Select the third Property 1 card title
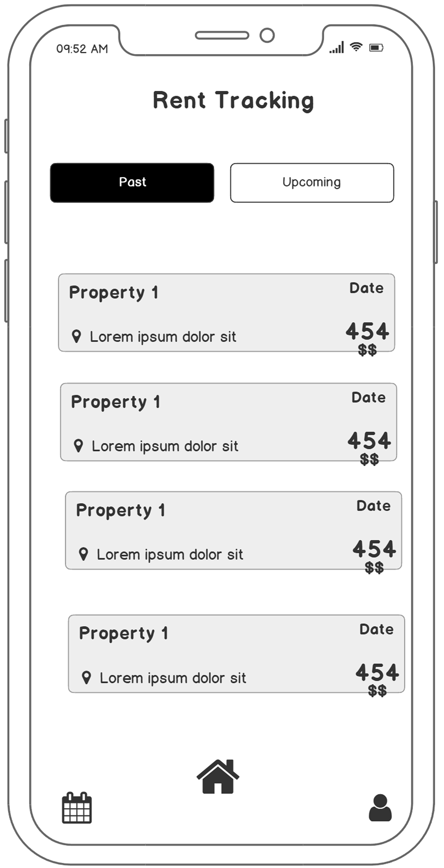The width and height of the screenshot is (444, 868). pos(121,510)
